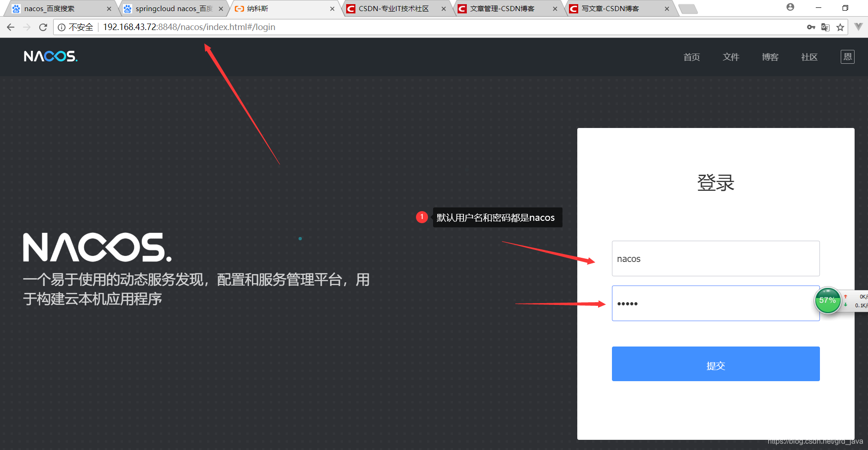
Task: Close the springcloud nacos tab
Action: pyautogui.click(x=221, y=9)
